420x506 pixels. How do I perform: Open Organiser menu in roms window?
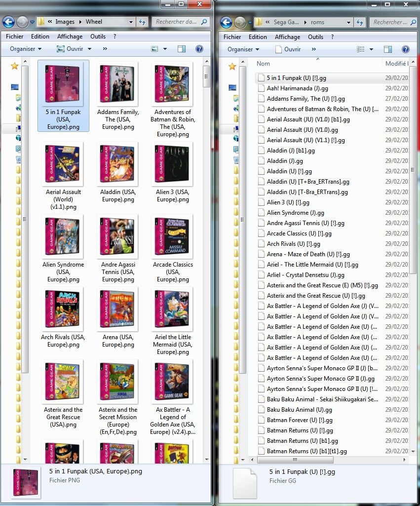click(x=243, y=49)
